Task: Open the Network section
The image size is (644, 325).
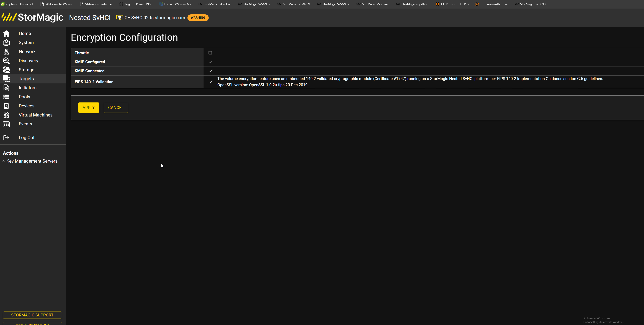Action: [x=27, y=52]
